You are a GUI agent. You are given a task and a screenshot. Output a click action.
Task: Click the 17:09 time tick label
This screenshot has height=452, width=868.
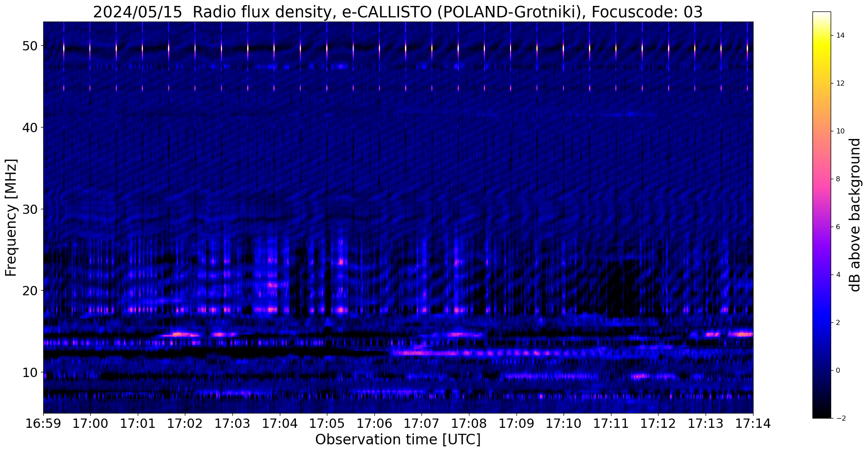click(x=516, y=423)
